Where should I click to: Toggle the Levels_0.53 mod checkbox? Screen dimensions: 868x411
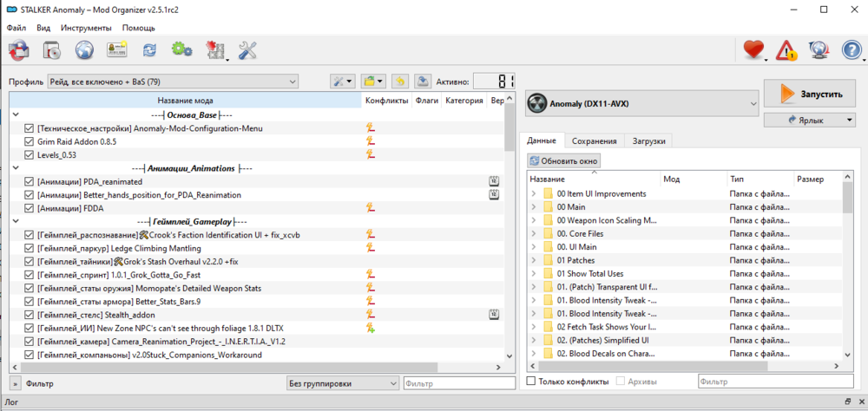tap(30, 154)
